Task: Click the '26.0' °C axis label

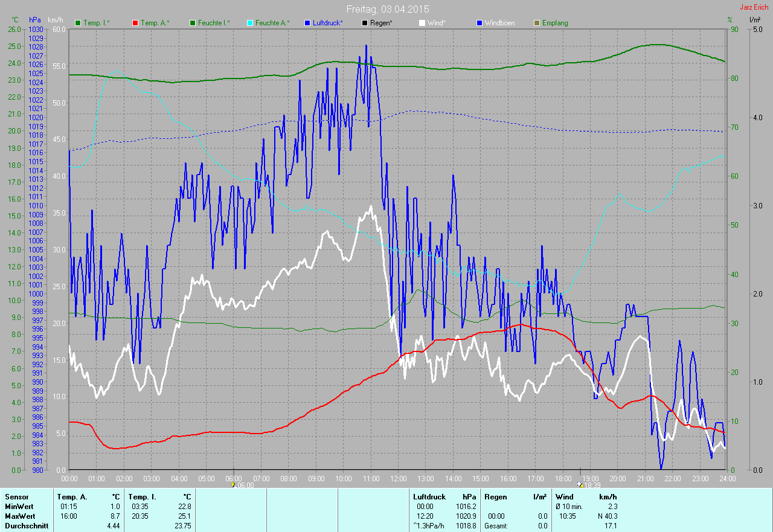Action: coord(14,29)
